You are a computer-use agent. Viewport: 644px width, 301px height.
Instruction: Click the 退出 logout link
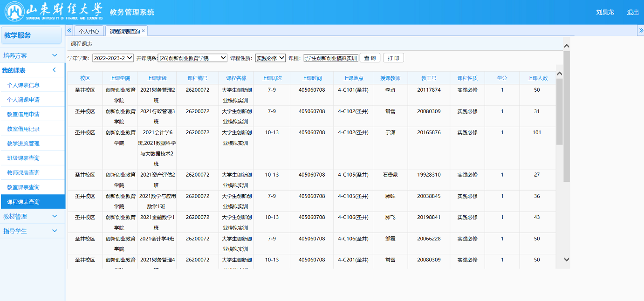coord(633,12)
